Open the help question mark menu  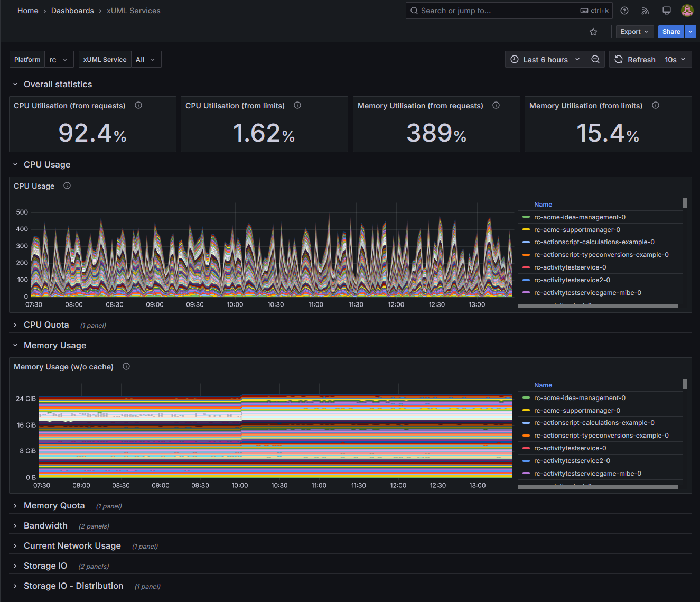pos(624,11)
